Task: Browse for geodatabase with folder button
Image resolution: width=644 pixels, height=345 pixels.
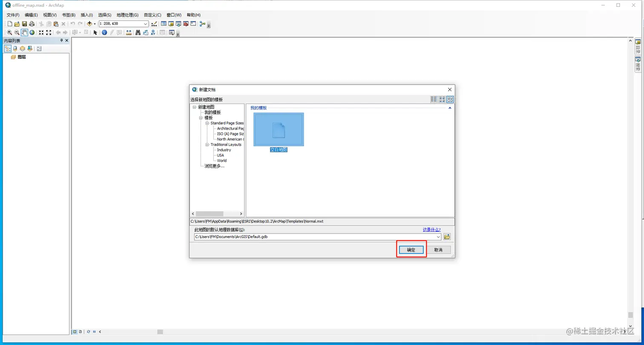Action: tap(447, 237)
